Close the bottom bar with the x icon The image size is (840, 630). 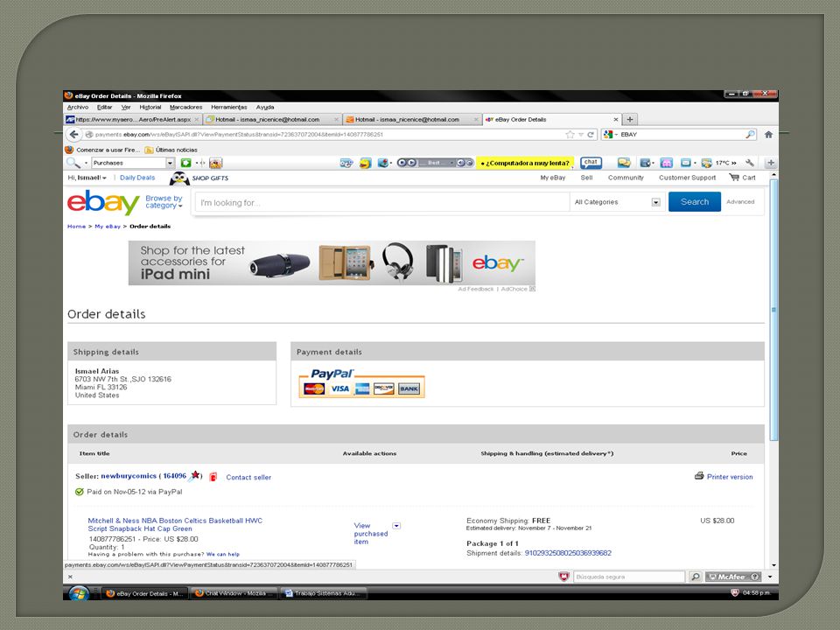(x=70, y=577)
